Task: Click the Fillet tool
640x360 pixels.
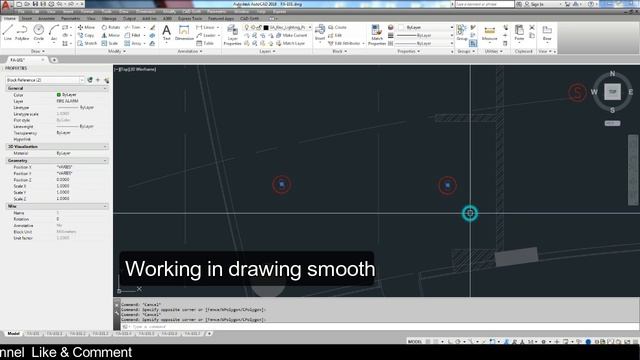Action: tap(133, 36)
